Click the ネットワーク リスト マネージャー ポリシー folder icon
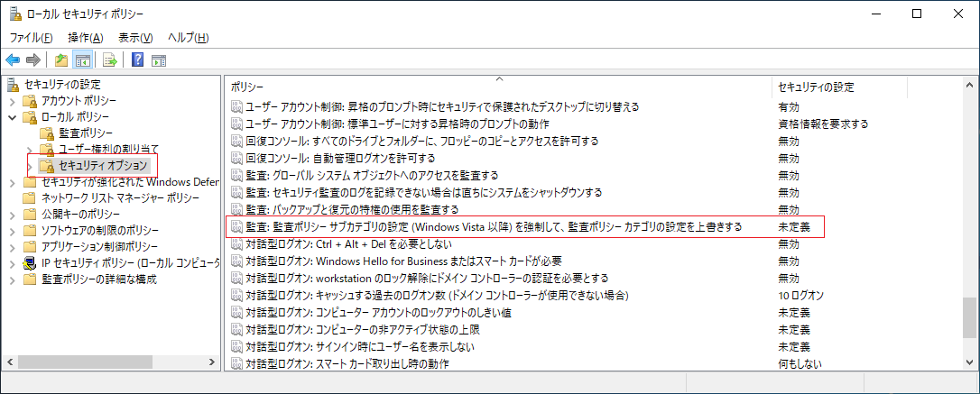980x394 pixels. 30,198
